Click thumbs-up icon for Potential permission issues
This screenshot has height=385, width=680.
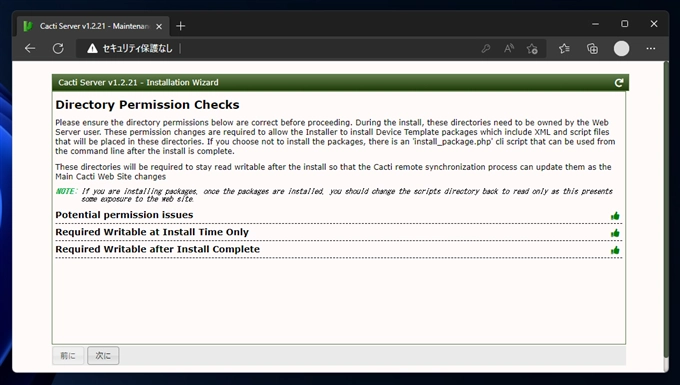click(615, 216)
